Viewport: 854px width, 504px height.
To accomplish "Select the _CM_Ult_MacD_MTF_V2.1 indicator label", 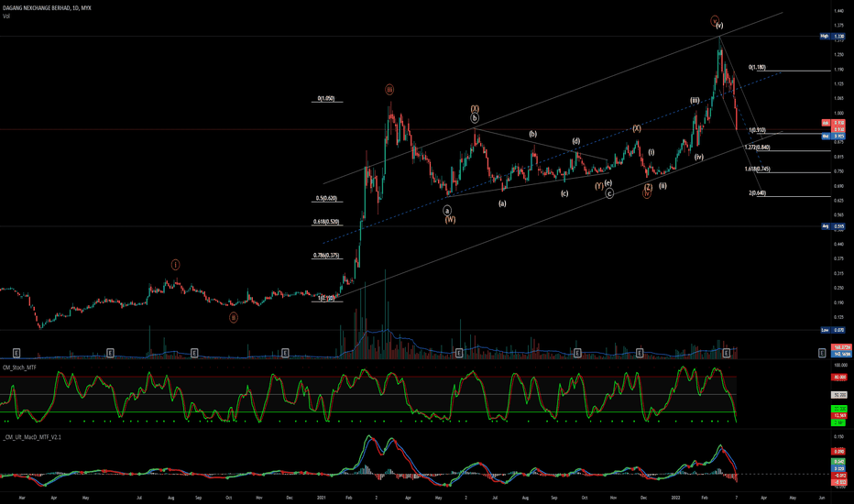I will pyautogui.click(x=32, y=437).
